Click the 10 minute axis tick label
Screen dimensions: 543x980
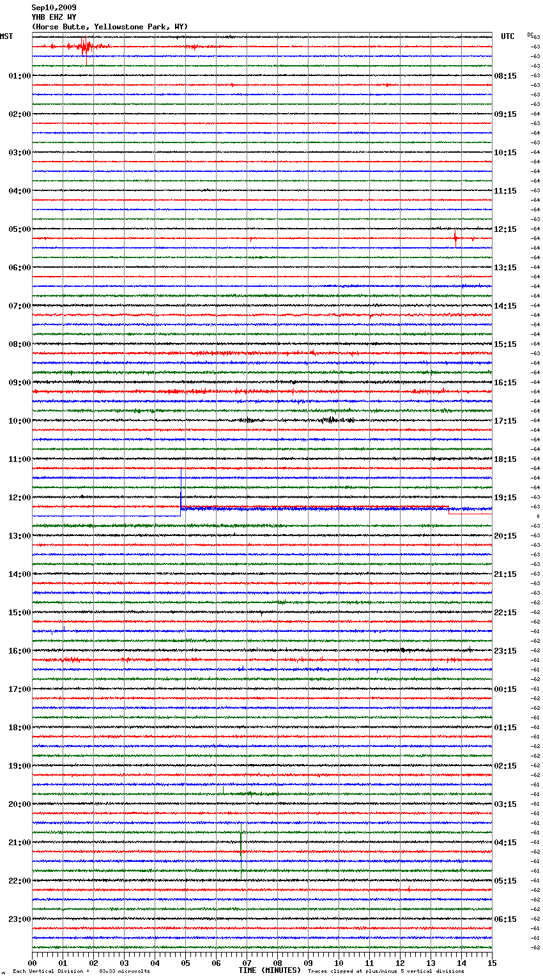[339, 963]
